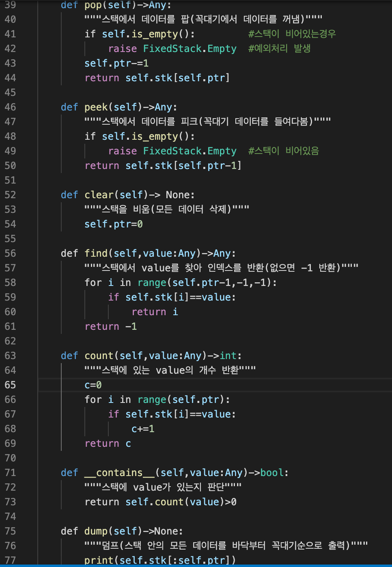Click the 'bool' return type annotation
Screen dimensions: 392x567
click(x=272, y=473)
